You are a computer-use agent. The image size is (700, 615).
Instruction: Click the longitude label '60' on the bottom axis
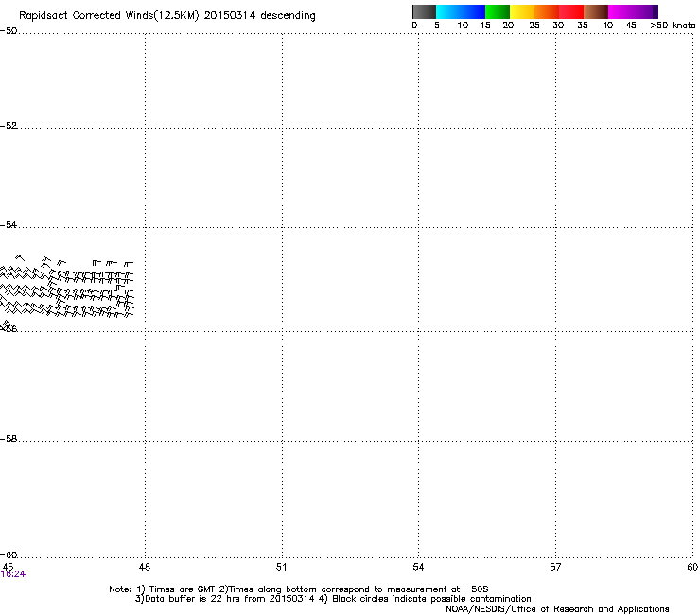click(692, 567)
